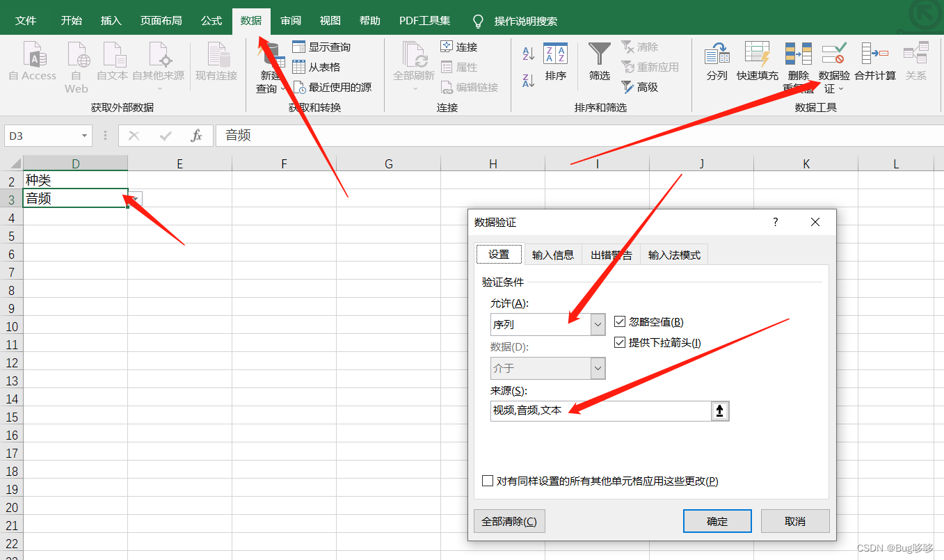944x560 pixels.
Task: Open the 数据 介于 dropdown
Action: click(598, 368)
